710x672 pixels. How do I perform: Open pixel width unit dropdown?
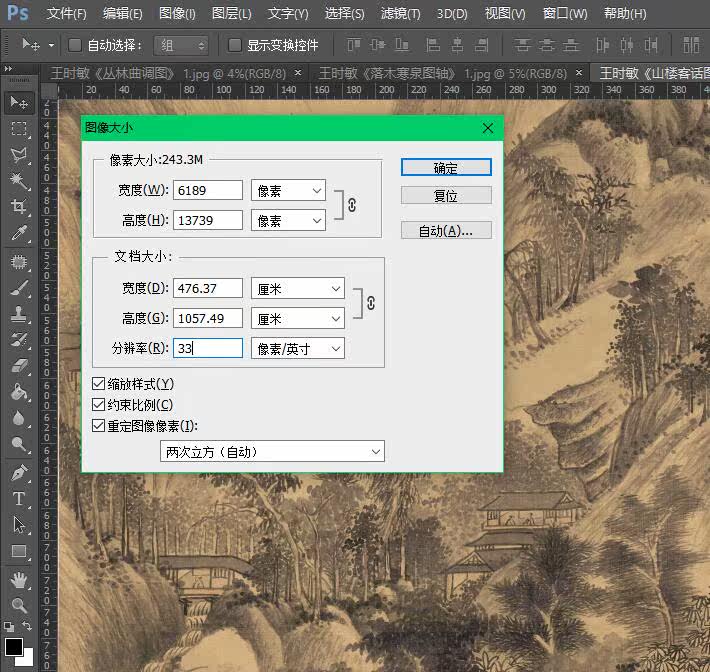[x=288, y=191]
